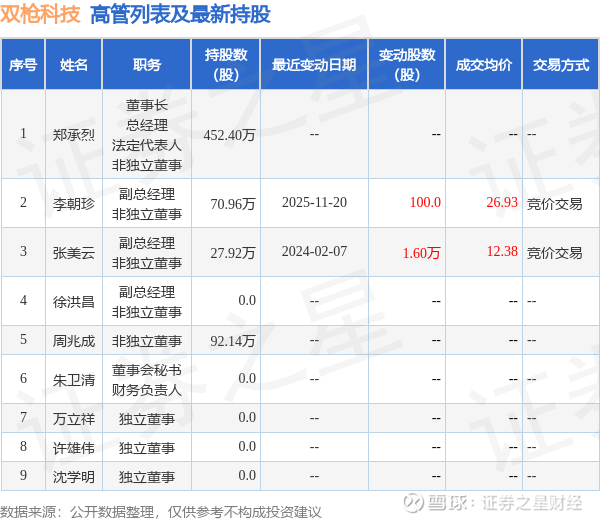Viewport: 600px width, 521px height.
Task: Click 独立董事 in 许雄伟's row
Action: click(147, 448)
